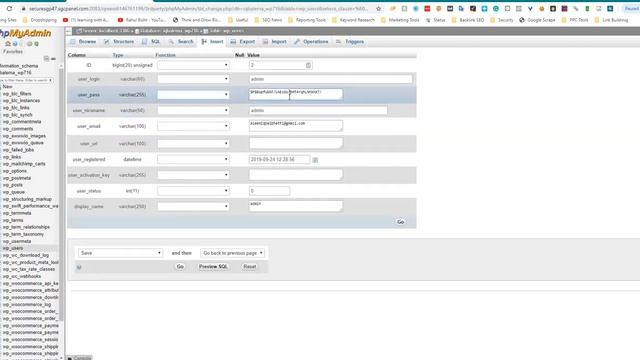The image size is (640, 360).
Task: Click the Preview SQL button
Action: pyautogui.click(x=213, y=267)
